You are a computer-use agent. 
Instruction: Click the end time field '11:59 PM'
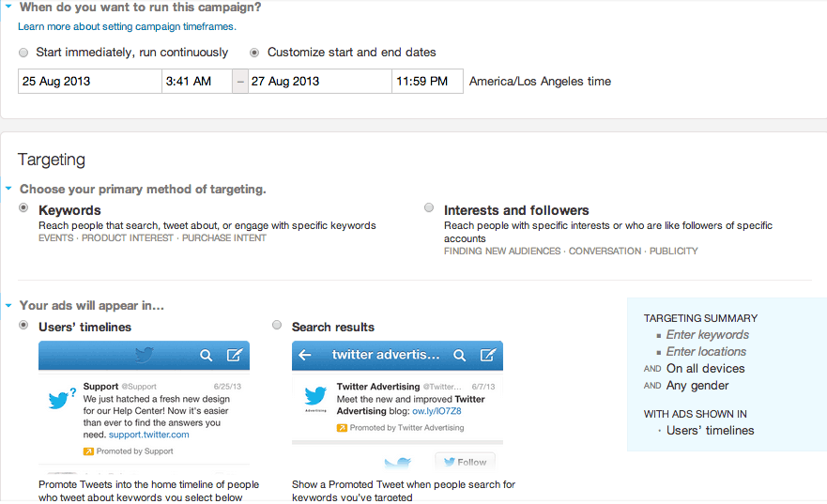tap(427, 82)
